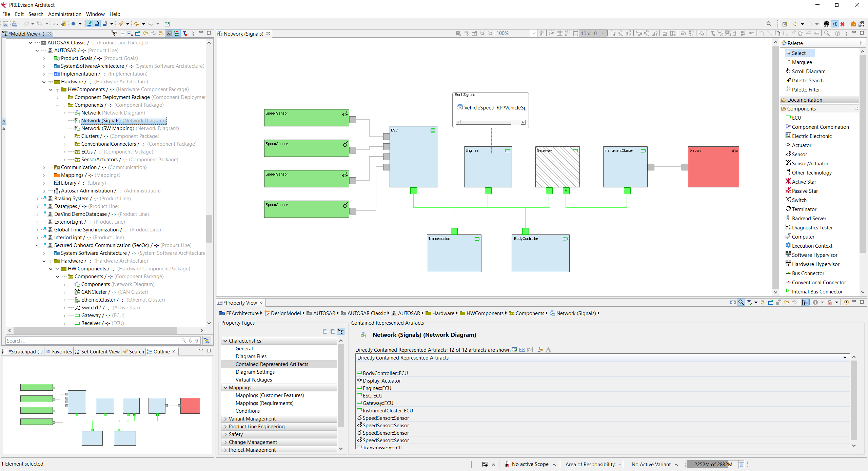Screen dimensions: 868x471
Task: Open Palette Search tool
Action: (x=805, y=80)
